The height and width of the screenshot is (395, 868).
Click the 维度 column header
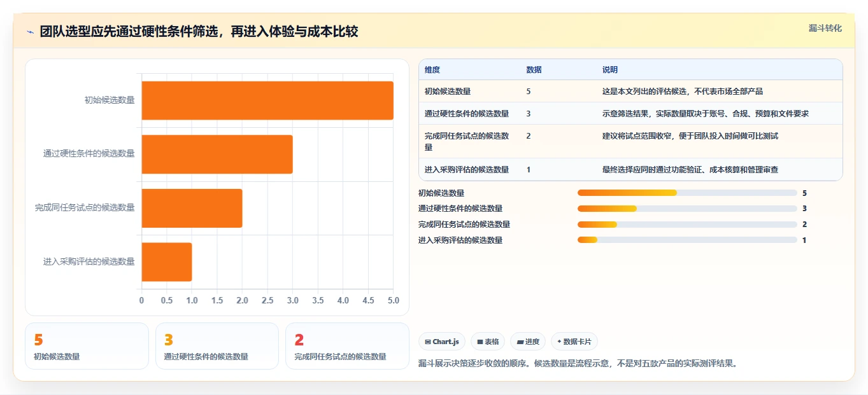coord(432,70)
